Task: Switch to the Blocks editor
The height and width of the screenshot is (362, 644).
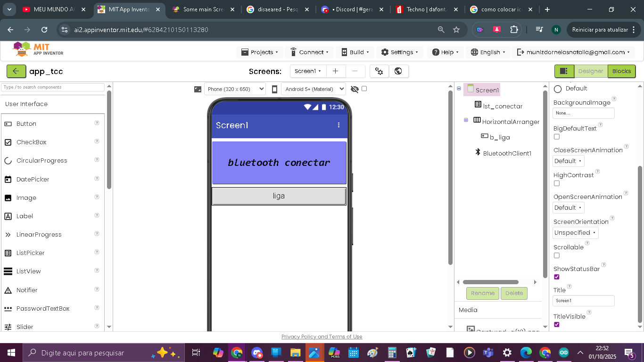Action: [x=621, y=71]
